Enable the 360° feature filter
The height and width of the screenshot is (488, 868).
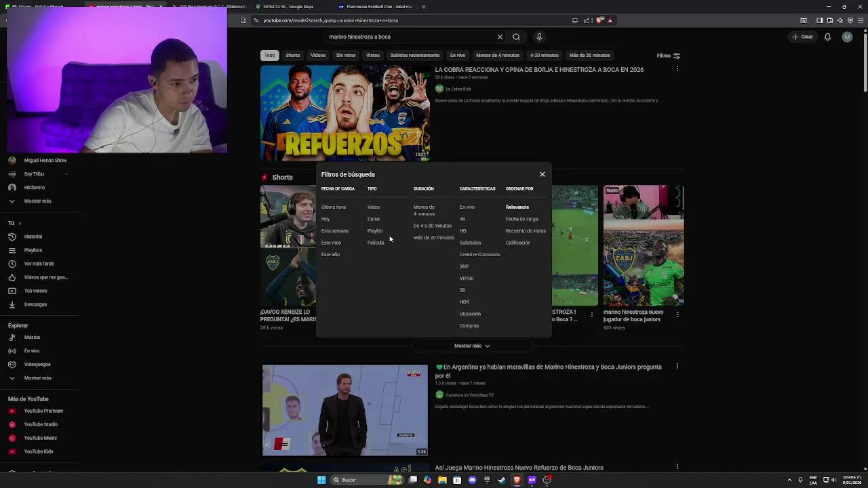(x=465, y=266)
